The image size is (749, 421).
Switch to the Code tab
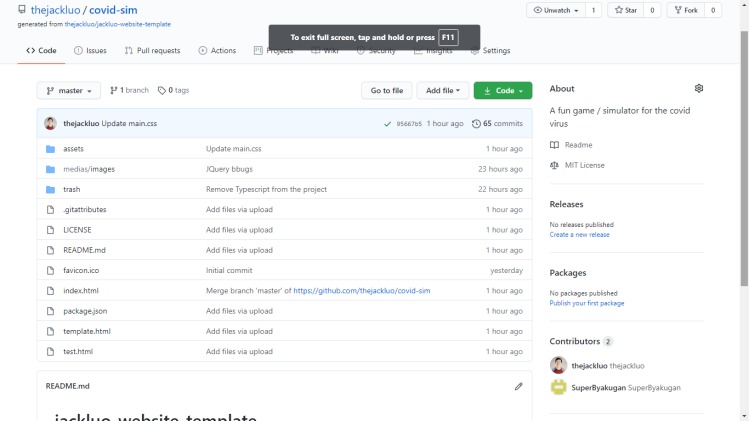point(41,51)
